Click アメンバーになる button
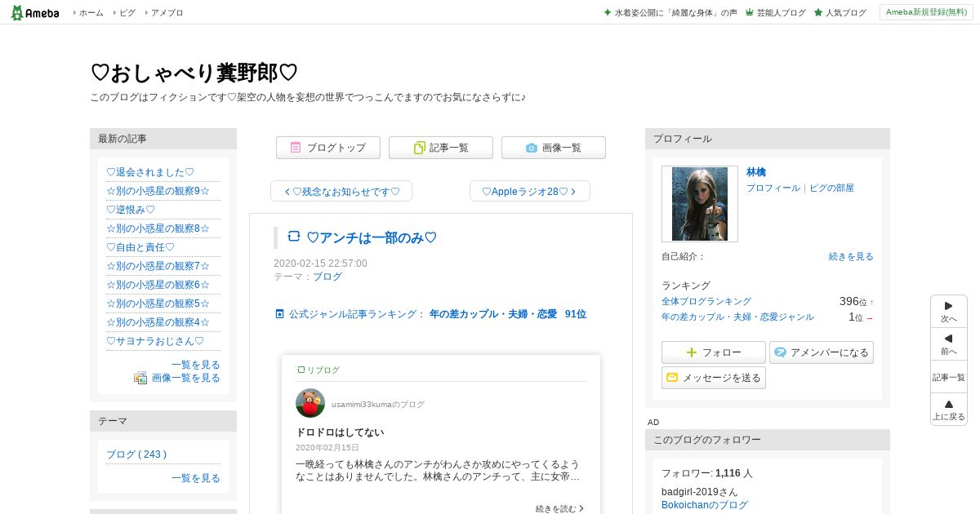 pyautogui.click(x=822, y=352)
